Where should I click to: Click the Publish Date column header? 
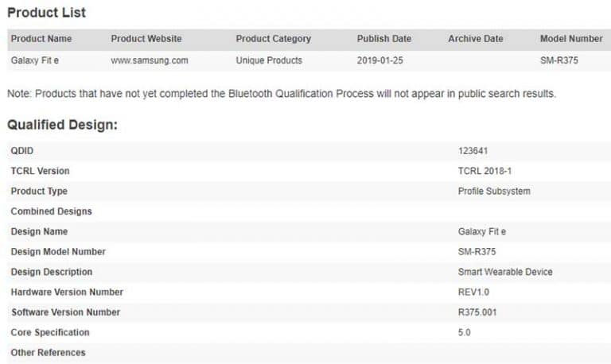coord(384,39)
